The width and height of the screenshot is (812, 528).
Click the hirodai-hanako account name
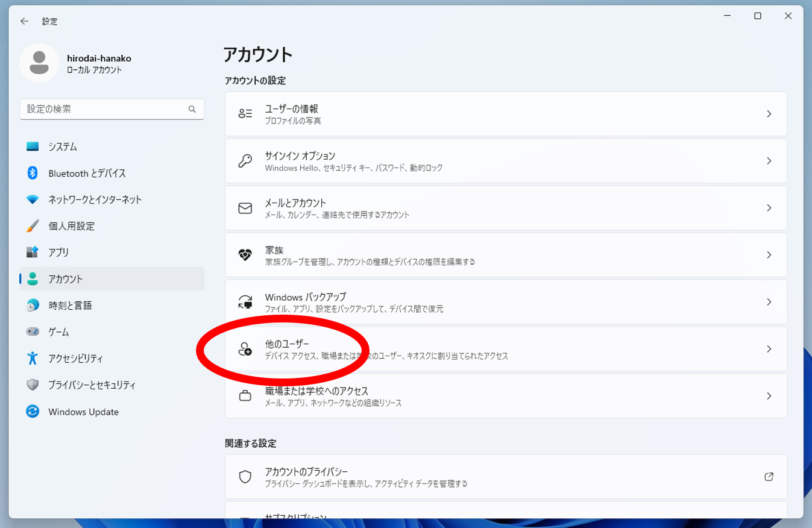99,58
